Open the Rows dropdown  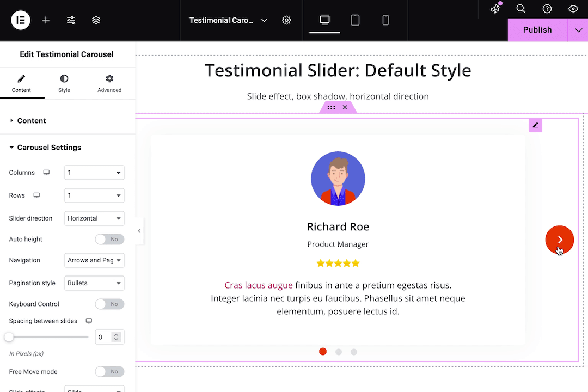pyautogui.click(x=94, y=195)
